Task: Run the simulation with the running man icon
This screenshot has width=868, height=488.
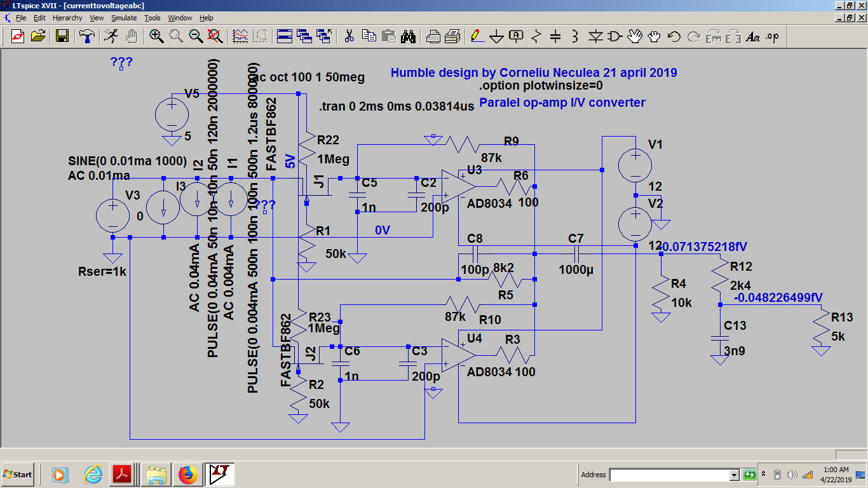Action: coord(111,36)
